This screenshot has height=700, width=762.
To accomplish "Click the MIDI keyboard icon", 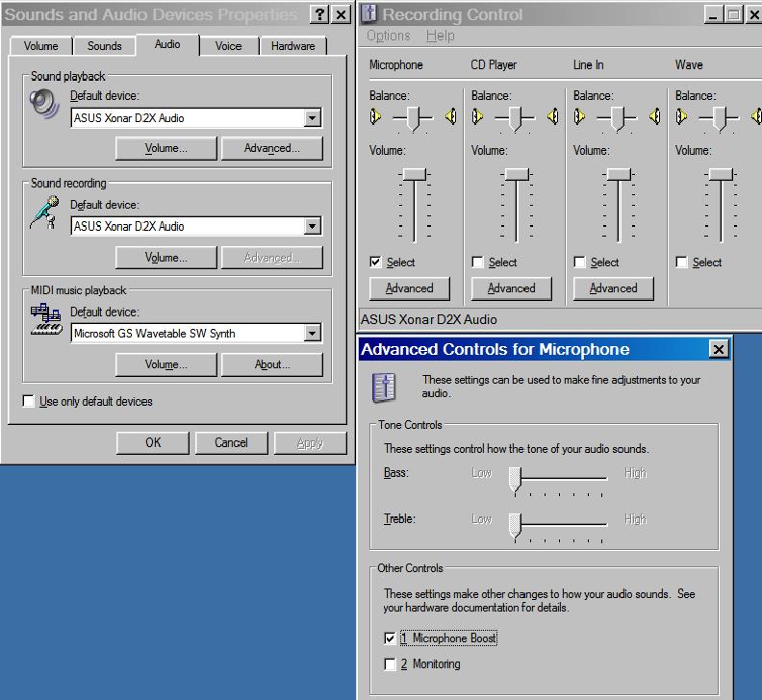I will (x=46, y=319).
